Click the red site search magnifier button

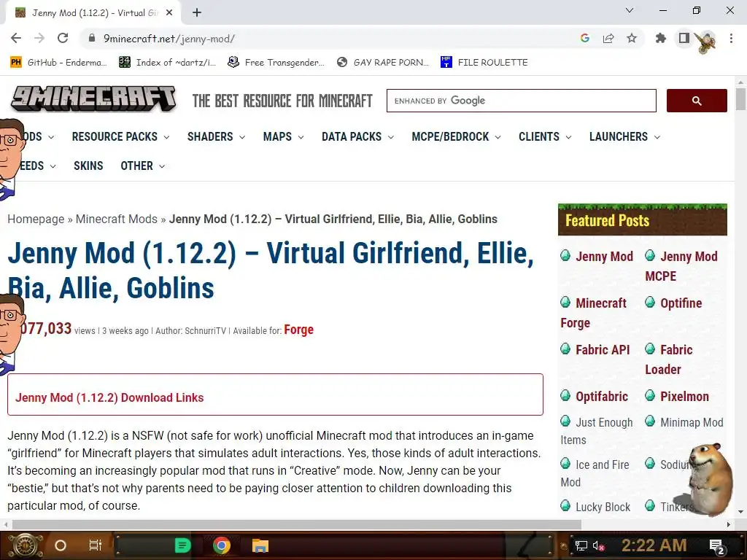pyautogui.click(x=697, y=101)
